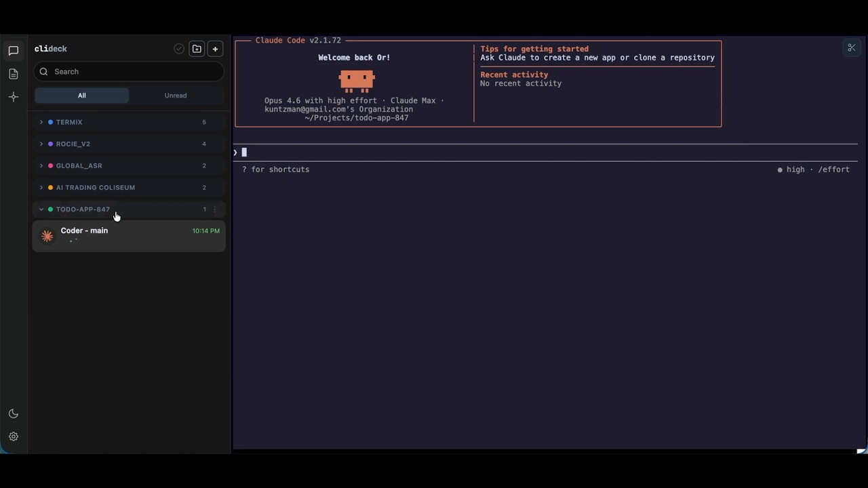Click the clideck logo text

click(51, 49)
